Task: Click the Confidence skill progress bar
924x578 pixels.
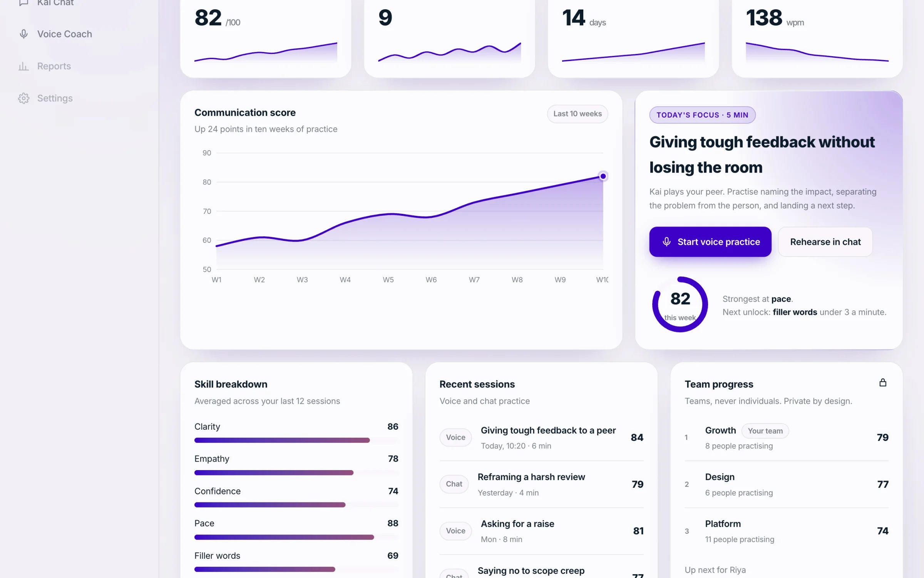Action: 296,504
